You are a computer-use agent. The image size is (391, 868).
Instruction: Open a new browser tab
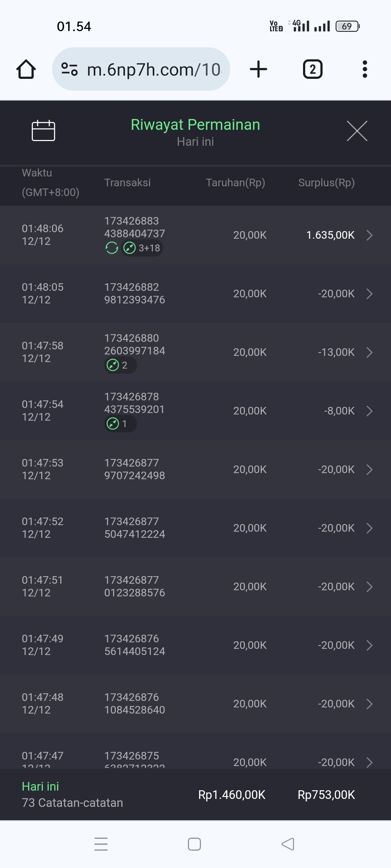pyautogui.click(x=258, y=69)
